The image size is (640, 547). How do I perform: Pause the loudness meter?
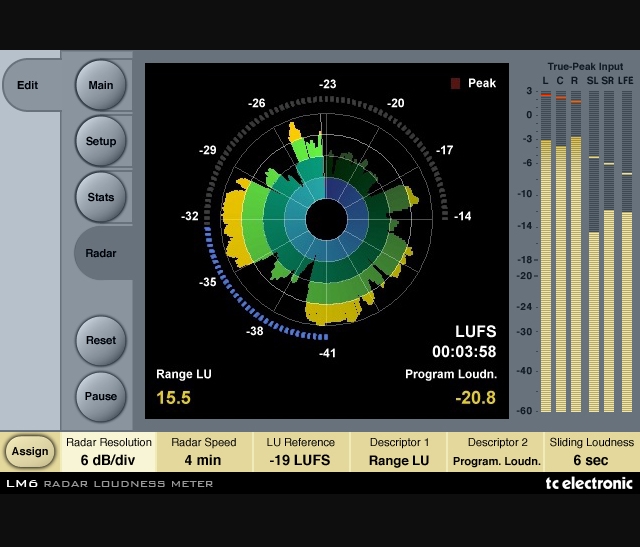(101, 396)
